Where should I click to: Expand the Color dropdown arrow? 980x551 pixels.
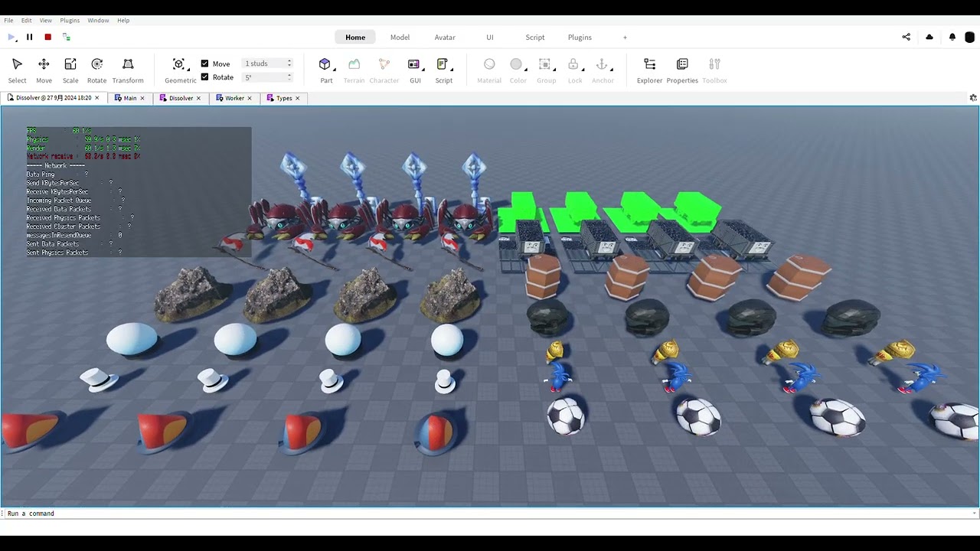tap(527, 70)
